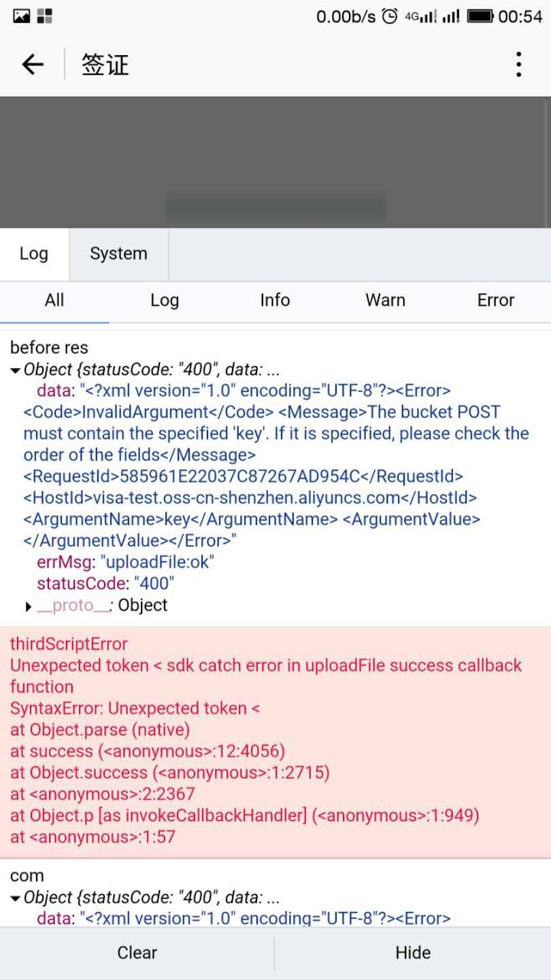The width and height of the screenshot is (551, 980).
Task: Tap the back arrow icon
Action: pos(33,65)
